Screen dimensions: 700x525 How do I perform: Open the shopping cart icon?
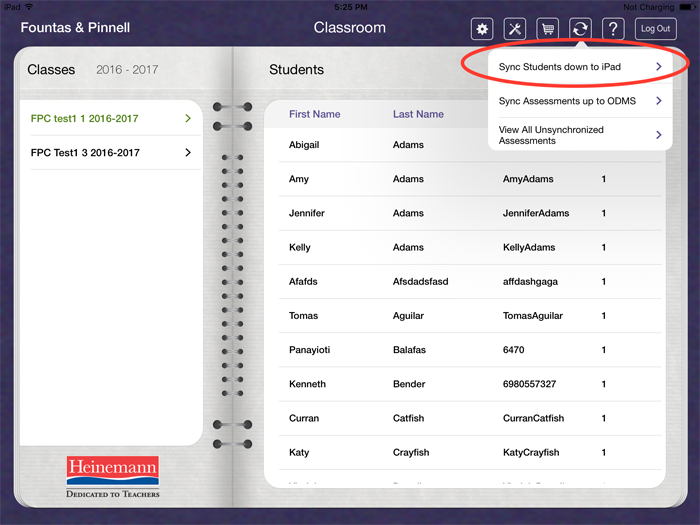click(x=547, y=29)
